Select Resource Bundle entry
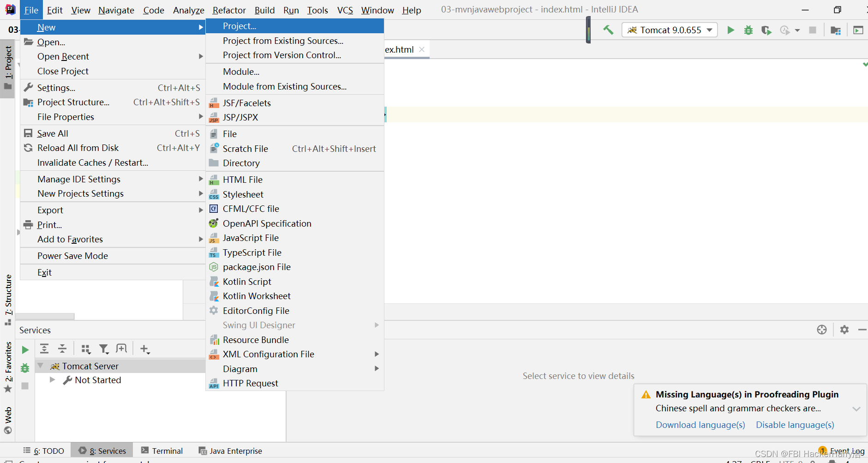 tap(295, 340)
